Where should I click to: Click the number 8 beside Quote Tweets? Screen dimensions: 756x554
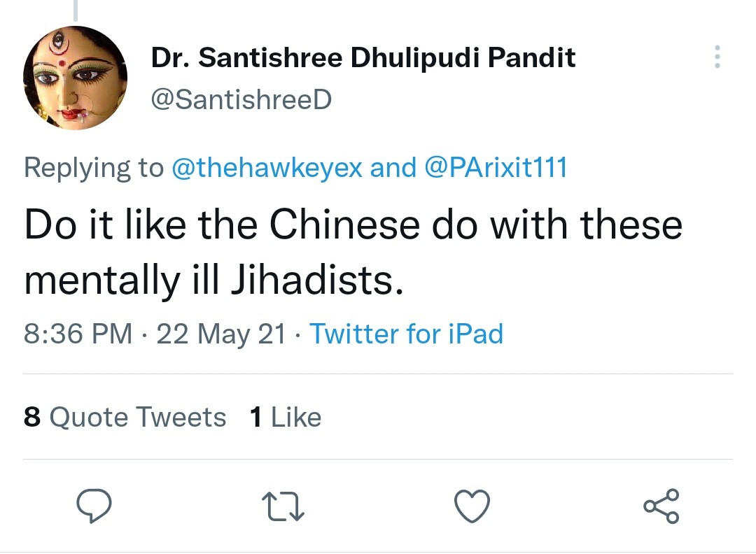(x=31, y=418)
